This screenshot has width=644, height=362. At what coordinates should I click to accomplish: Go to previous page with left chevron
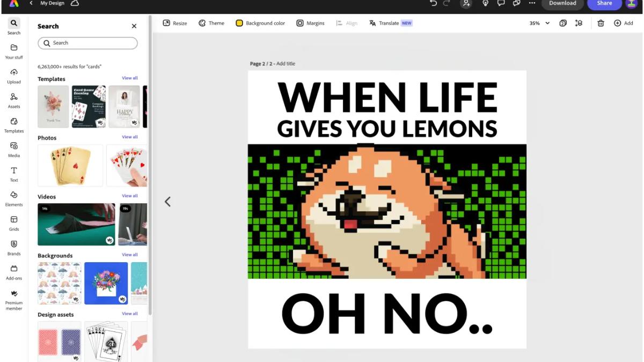coord(167,202)
